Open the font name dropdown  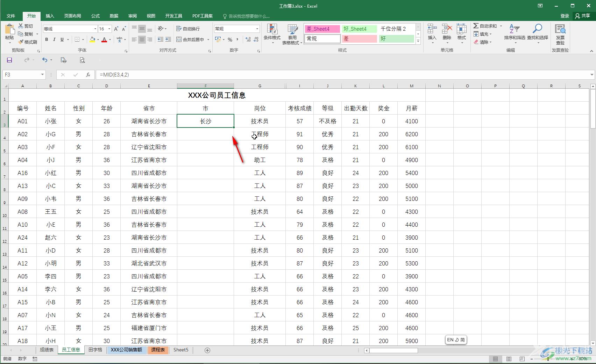95,29
